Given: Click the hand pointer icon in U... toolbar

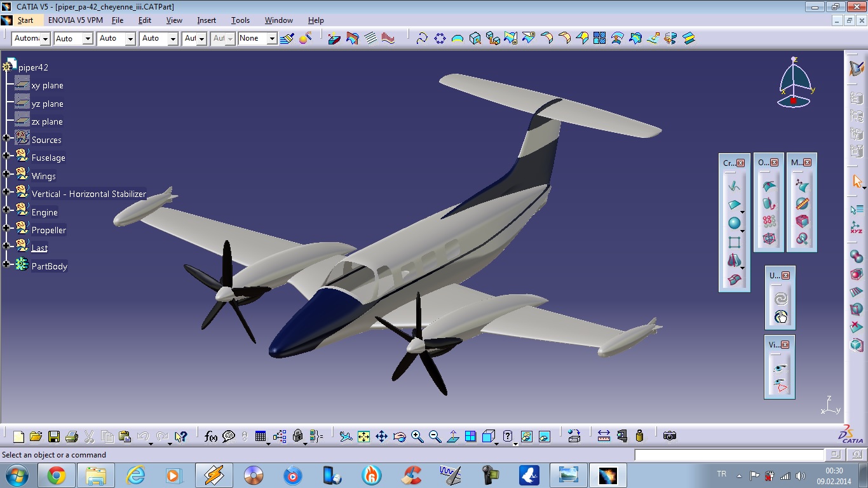Looking at the screenshot, I should coord(781,316).
